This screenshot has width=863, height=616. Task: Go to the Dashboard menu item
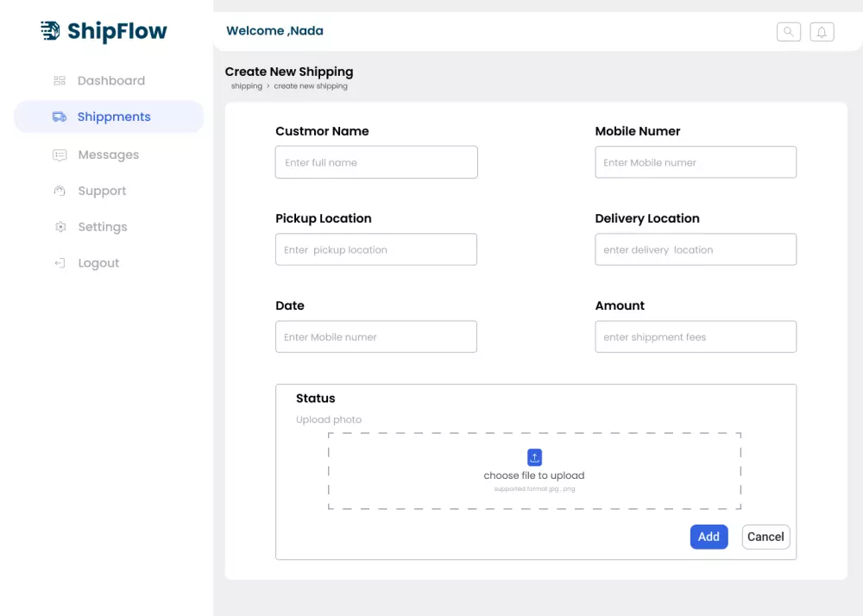[x=110, y=81]
